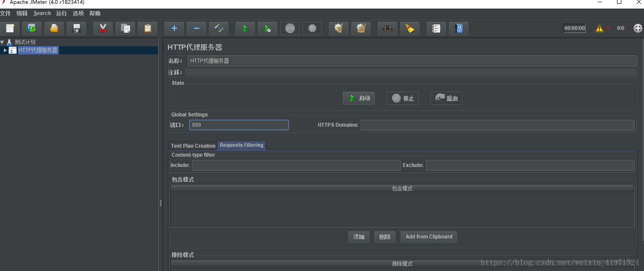Open the 编辑 menu

coord(22,13)
